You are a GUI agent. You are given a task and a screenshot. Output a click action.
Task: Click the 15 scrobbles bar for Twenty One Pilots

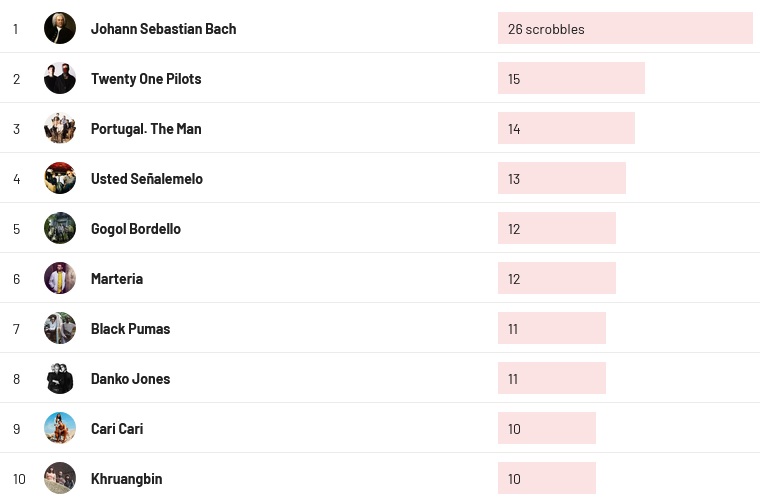(x=571, y=78)
